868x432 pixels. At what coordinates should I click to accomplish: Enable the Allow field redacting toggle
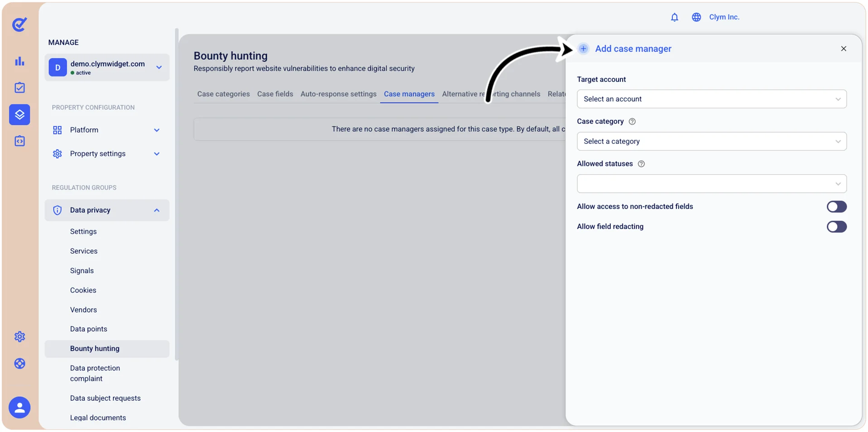point(836,227)
